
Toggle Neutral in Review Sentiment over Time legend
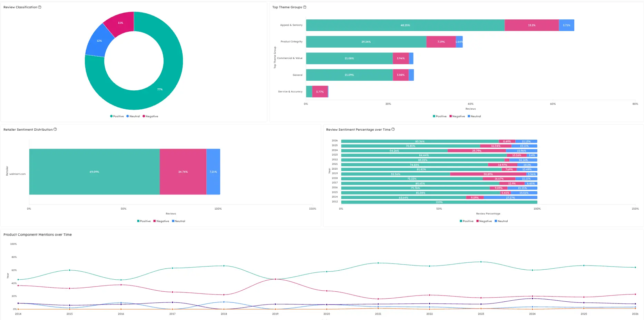[x=501, y=221]
